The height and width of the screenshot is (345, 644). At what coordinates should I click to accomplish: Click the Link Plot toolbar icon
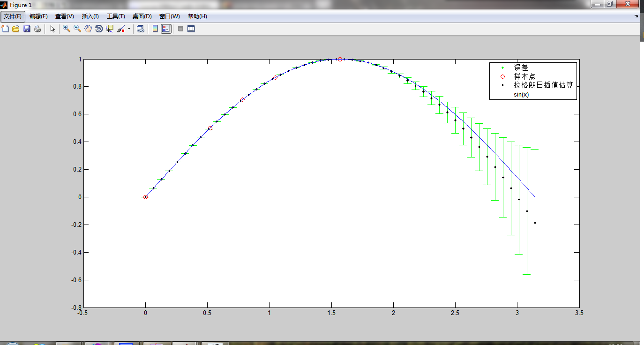[140, 29]
